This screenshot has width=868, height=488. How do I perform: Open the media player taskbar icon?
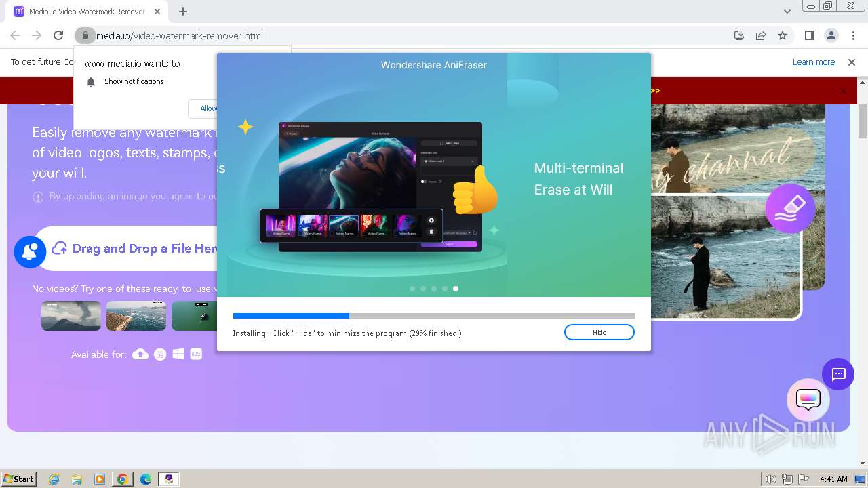pos(100,479)
